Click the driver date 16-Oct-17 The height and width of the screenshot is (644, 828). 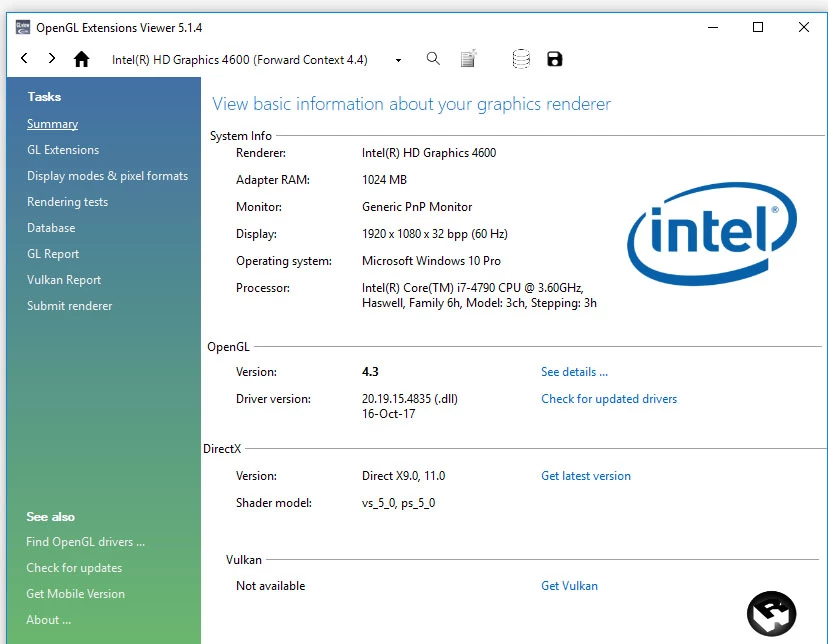tap(388, 414)
